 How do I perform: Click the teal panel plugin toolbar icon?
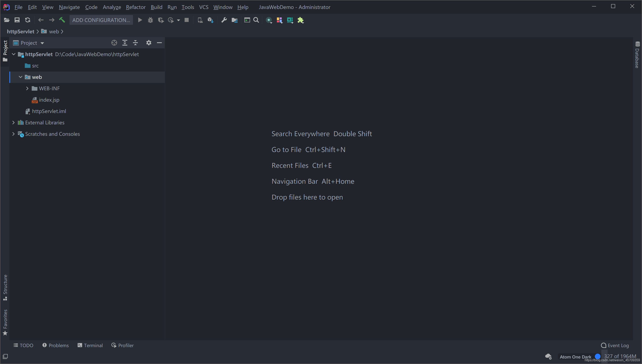pos(290,20)
